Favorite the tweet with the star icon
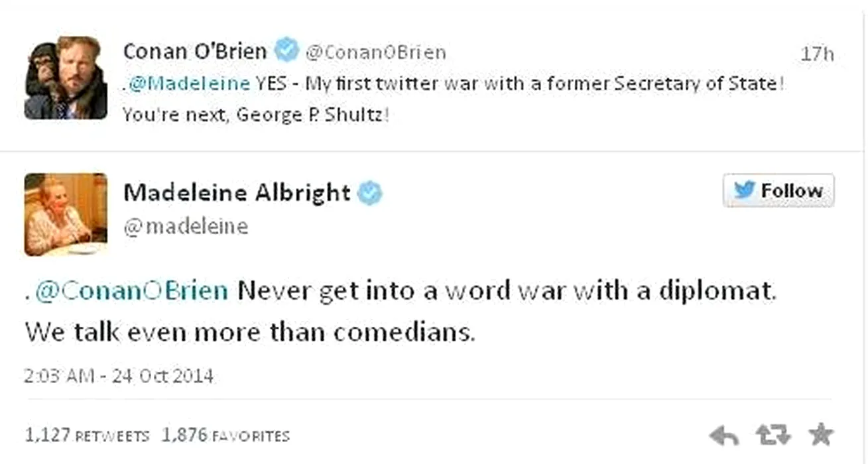This screenshot has width=868, height=464. (820, 435)
